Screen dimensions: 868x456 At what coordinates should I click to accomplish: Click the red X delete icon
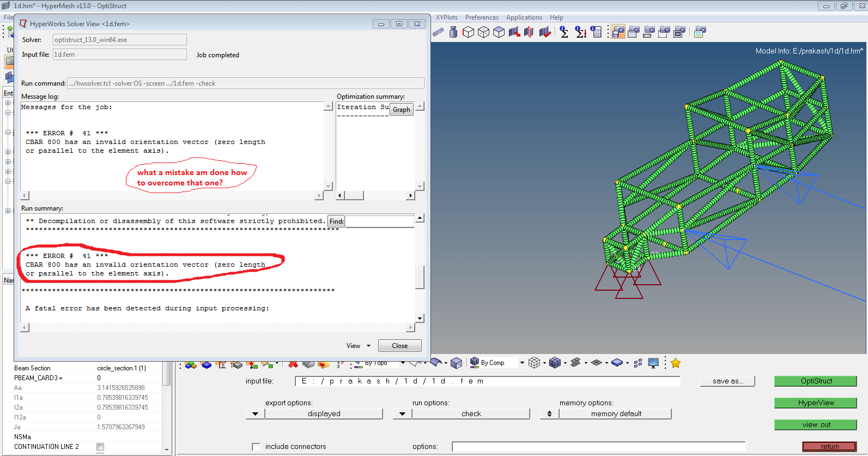click(x=293, y=364)
